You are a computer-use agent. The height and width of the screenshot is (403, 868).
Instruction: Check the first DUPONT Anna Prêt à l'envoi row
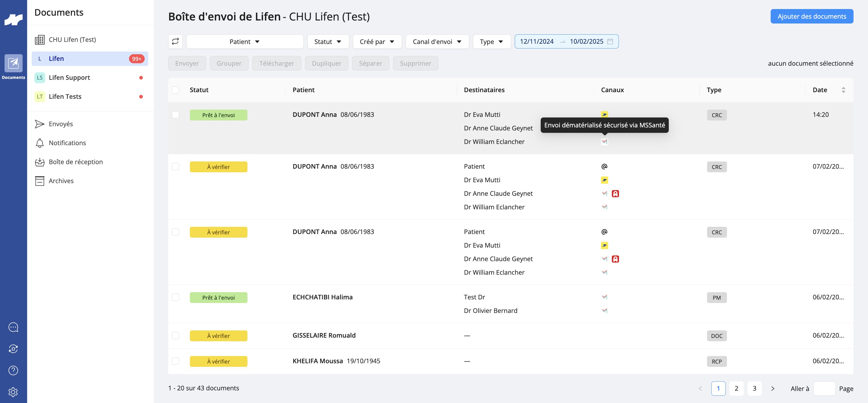175,115
